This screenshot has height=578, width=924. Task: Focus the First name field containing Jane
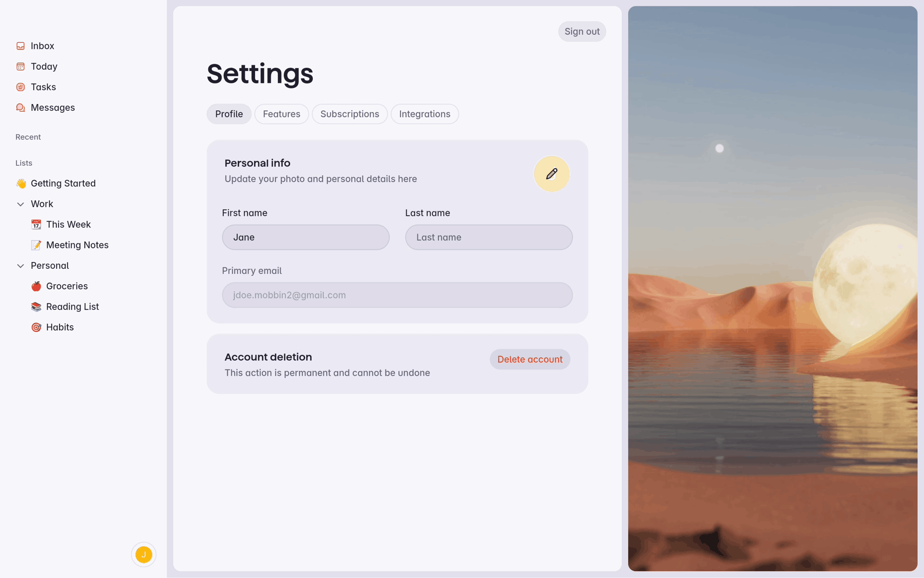306,237
